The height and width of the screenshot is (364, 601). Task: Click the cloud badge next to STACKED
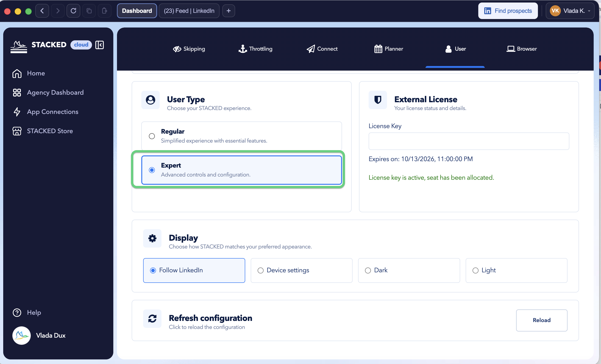tap(81, 45)
